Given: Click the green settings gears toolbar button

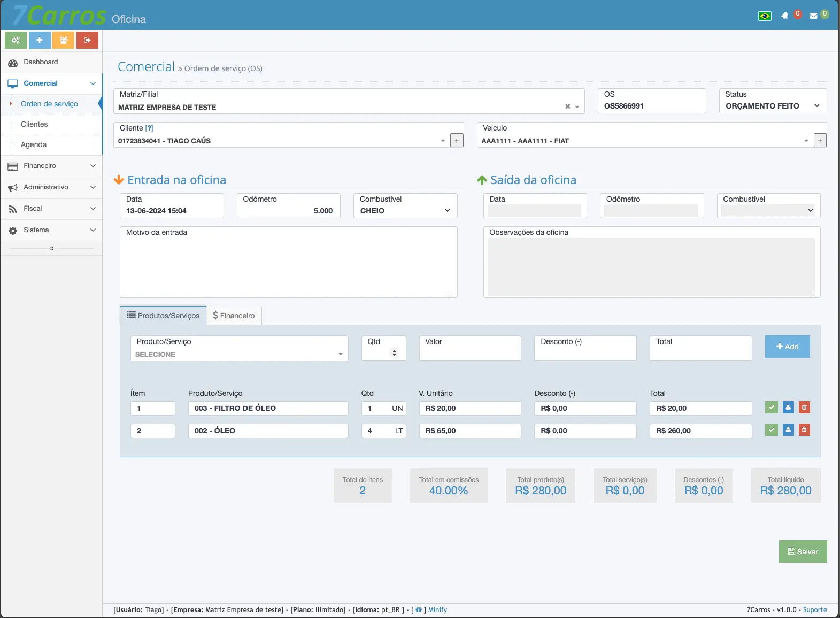Looking at the screenshot, I should point(16,40).
